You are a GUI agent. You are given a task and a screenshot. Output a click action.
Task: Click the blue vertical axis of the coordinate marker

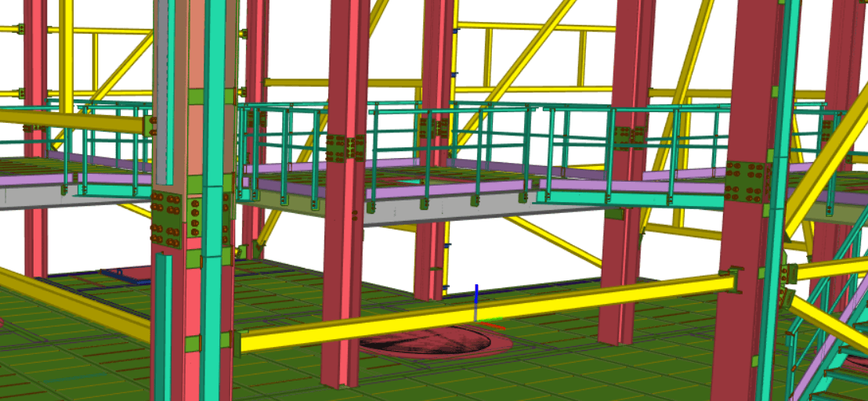pos(476,302)
